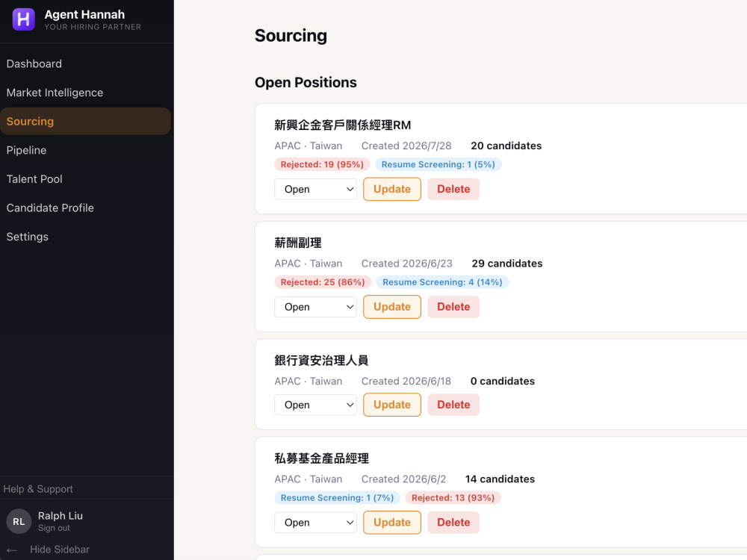Screen dimensions: 747x560
Task: Click the Sign out link
Action: point(54,528)
